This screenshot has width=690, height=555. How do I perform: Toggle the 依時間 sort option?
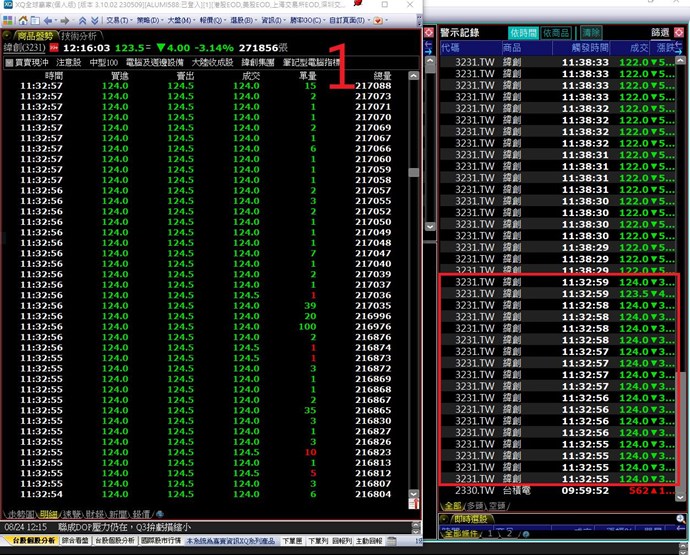click(524, 33)
